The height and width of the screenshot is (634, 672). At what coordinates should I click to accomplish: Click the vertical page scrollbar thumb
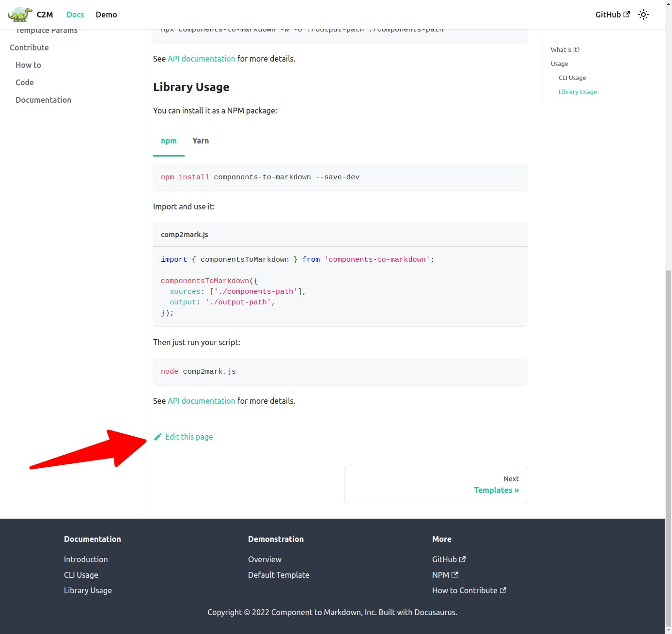point(668,448)
